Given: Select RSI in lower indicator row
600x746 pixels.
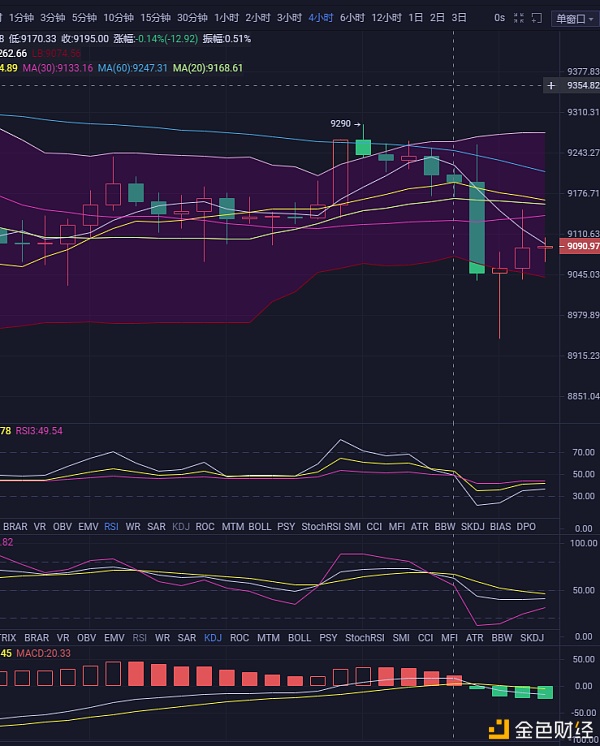Looking at the screenshot, I should point(139,638).
